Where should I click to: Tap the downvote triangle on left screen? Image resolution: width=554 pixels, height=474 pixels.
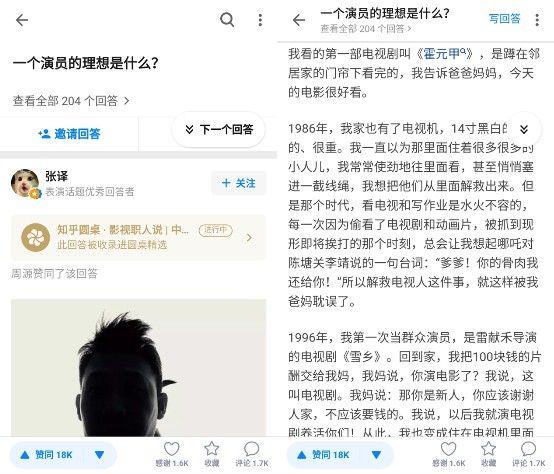click(100, 455)
